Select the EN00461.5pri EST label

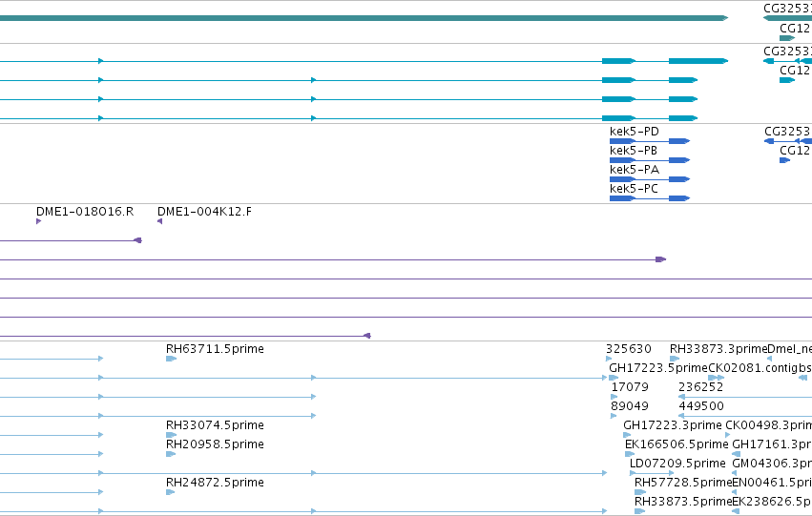pyautogui.click(x=772, y=483)
